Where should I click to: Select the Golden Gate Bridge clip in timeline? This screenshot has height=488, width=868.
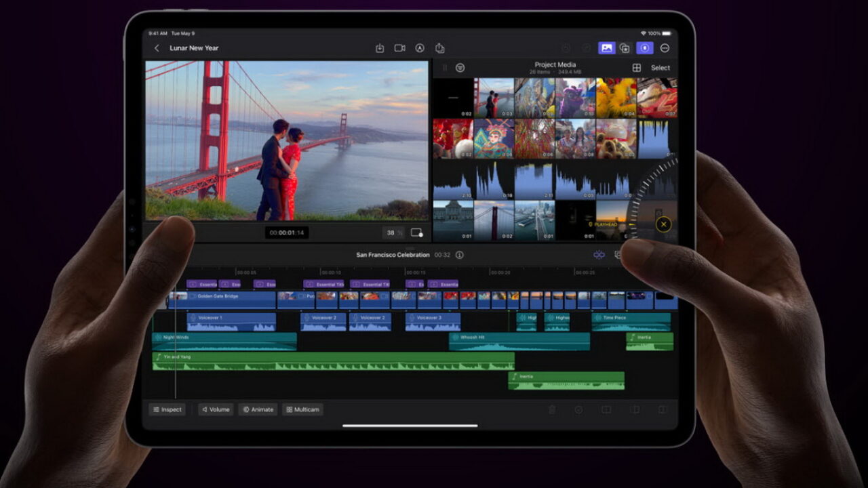click(222, 300)
